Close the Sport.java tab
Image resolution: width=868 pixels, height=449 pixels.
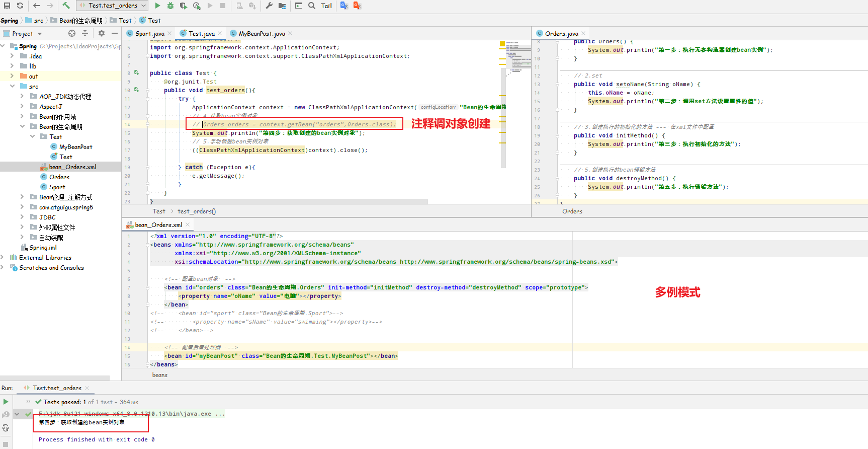tap(169, 34)
